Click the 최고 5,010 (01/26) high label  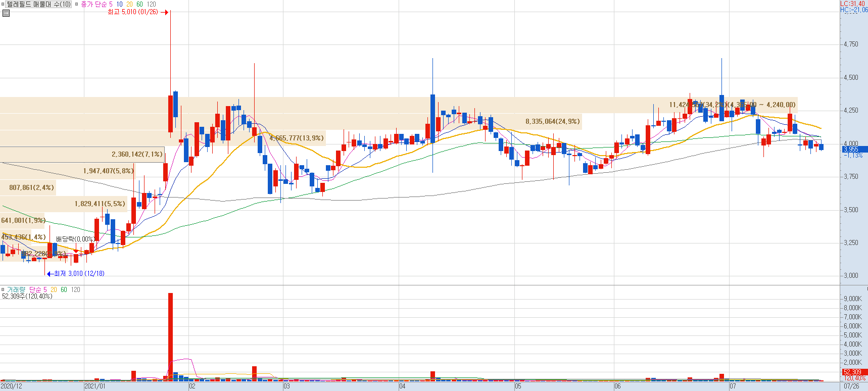point(133,12)
